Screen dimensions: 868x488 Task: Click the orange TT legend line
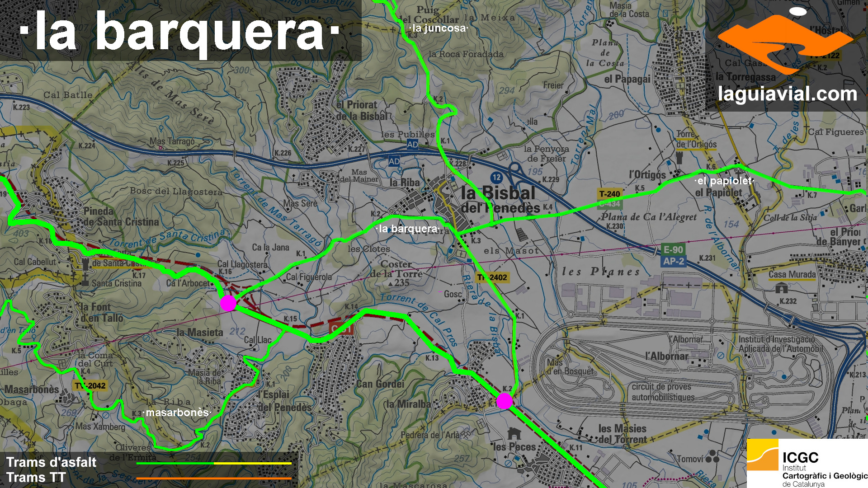214,478
